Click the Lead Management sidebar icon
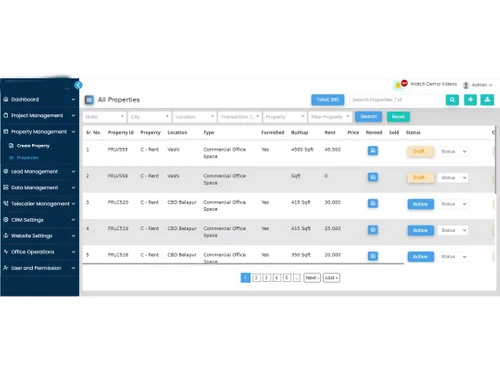Screen dimensions: 500x375 pyautogui.click(x=6, y=171)
